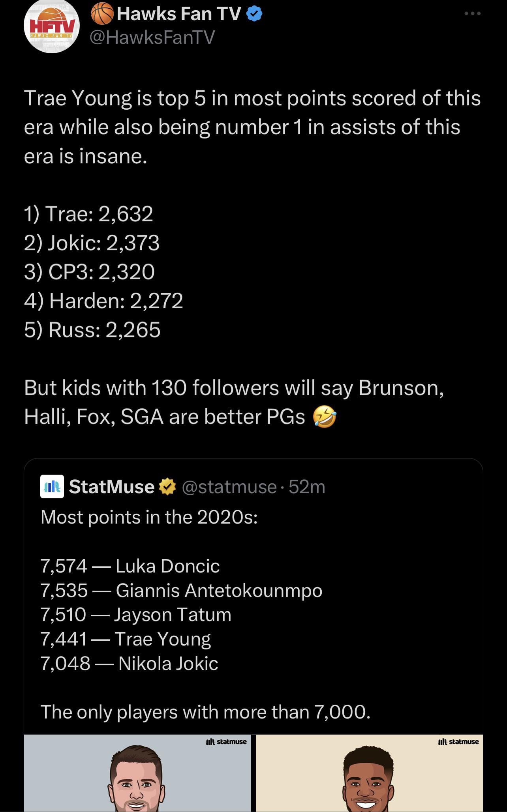Open the Luka Doncic illustration image
Image resolution: width=507 pixels, height=812 pixels.
click(x=137, y=773)
